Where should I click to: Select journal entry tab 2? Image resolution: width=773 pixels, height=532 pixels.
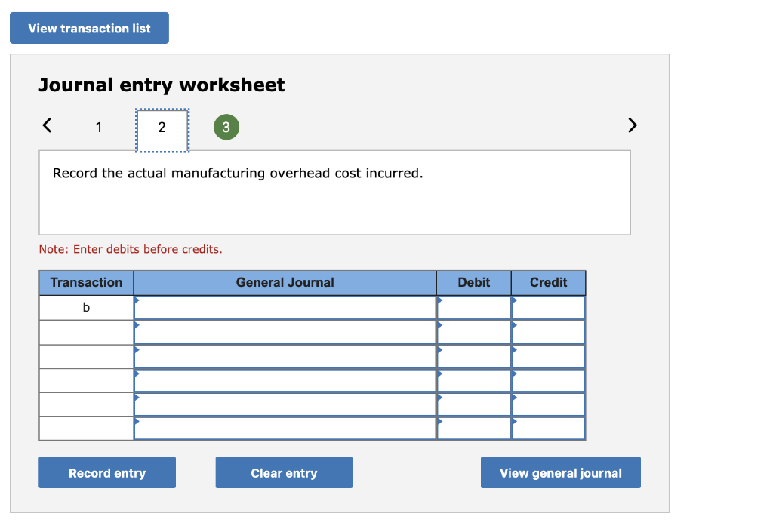pos(162,130)
